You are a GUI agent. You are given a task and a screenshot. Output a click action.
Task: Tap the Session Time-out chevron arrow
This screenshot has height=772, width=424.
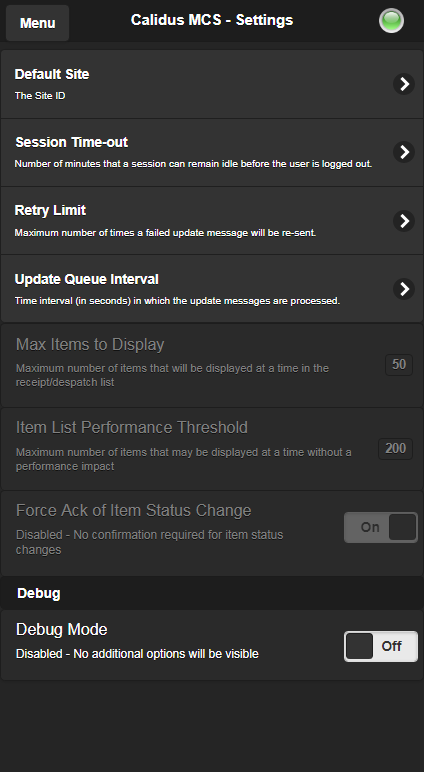point(404,152)
